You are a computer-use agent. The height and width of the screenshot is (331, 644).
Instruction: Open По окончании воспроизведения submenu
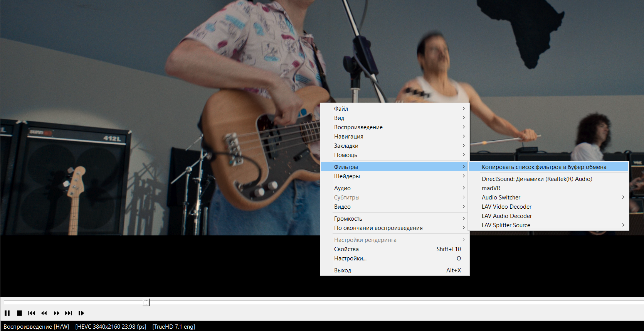395,228
